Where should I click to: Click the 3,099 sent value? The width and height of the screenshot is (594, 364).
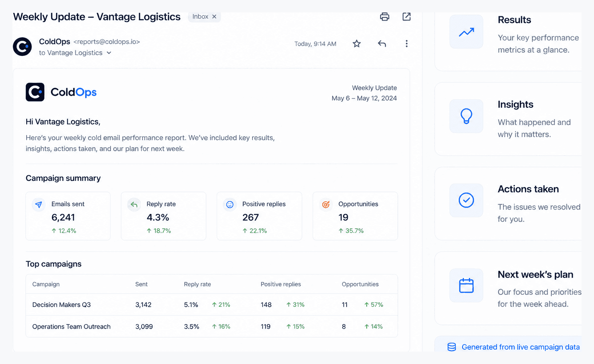click(144, 326)
